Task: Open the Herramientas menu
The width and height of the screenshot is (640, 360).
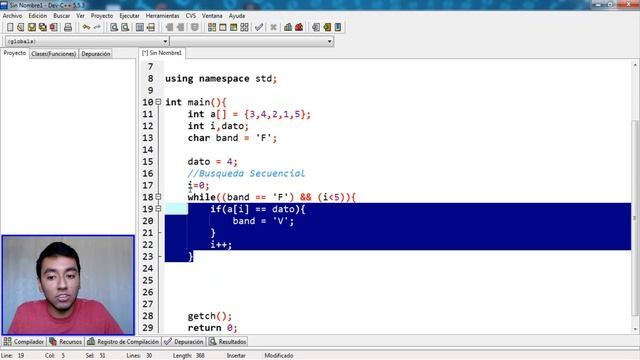Action: point(162,16)
